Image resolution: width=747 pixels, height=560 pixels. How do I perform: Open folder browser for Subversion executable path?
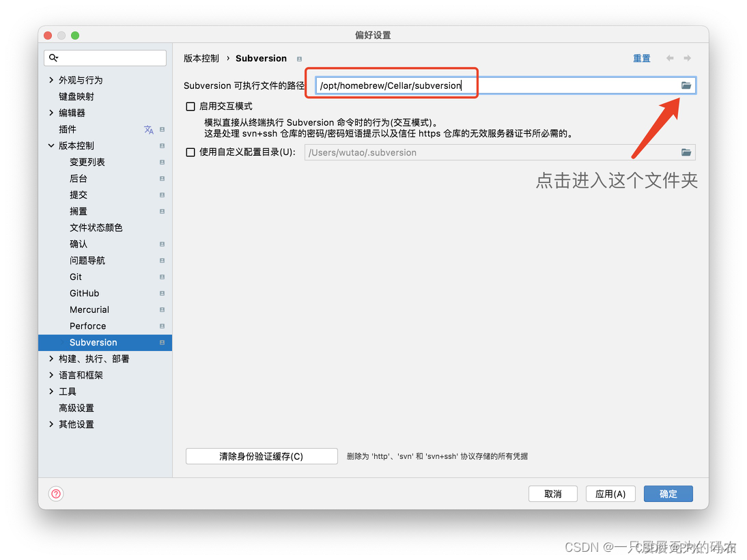point(686,85)
